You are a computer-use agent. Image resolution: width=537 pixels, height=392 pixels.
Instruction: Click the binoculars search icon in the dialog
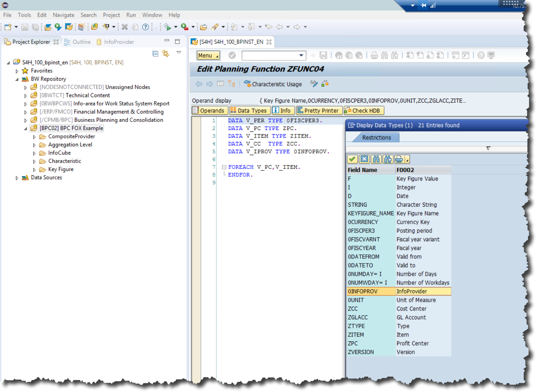click(376, 159)
